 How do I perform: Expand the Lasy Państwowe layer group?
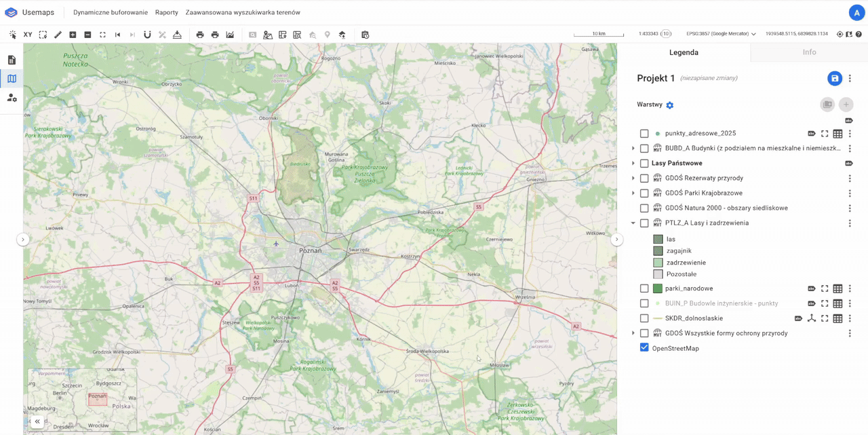pos(633,164)
